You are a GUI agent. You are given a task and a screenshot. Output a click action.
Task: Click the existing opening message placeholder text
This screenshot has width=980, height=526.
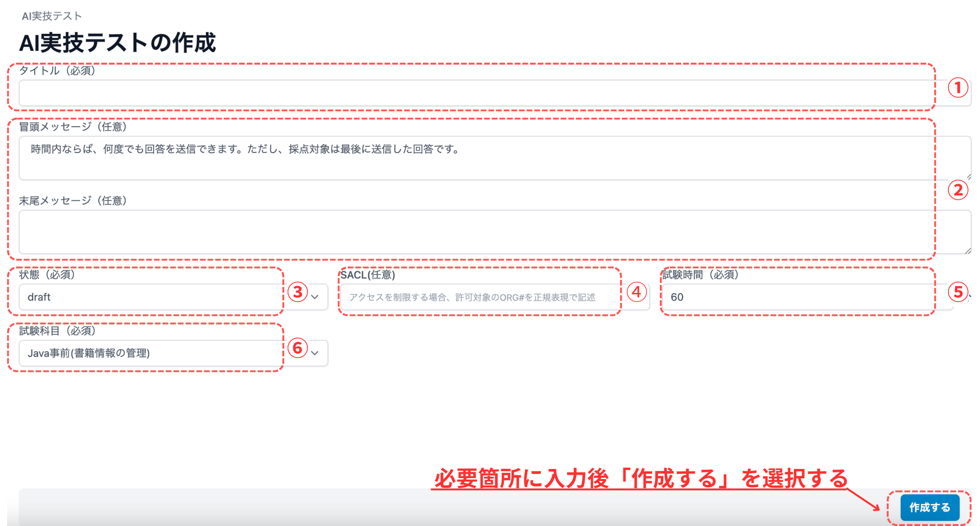[244, 149]
